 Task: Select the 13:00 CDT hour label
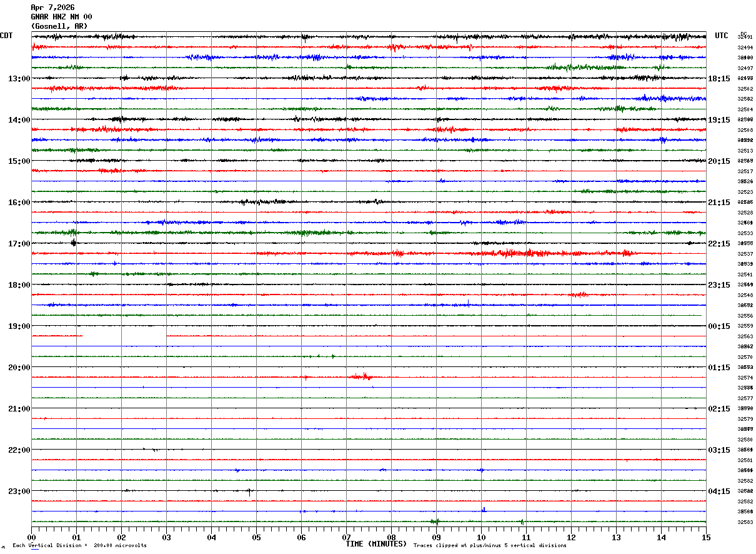click(x=19, y=79)
